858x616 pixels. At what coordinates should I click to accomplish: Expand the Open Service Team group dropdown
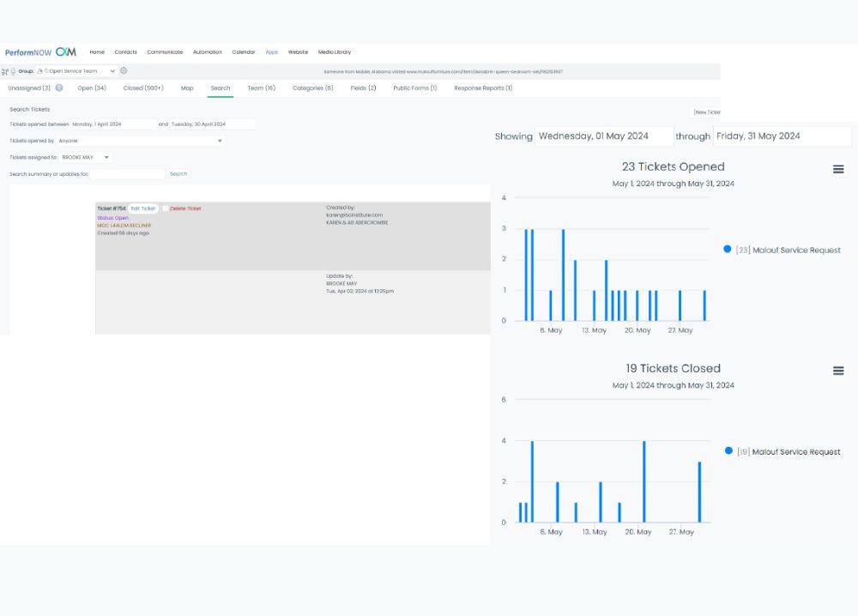(x=112, y=71)
